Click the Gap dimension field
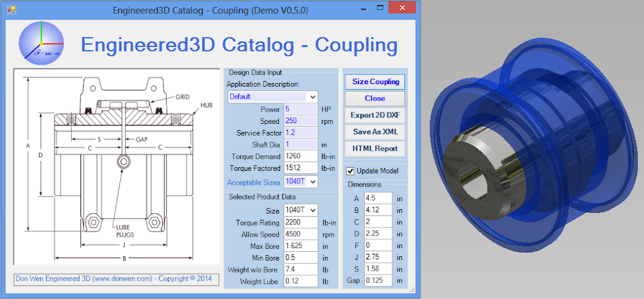 coord(378,281)
